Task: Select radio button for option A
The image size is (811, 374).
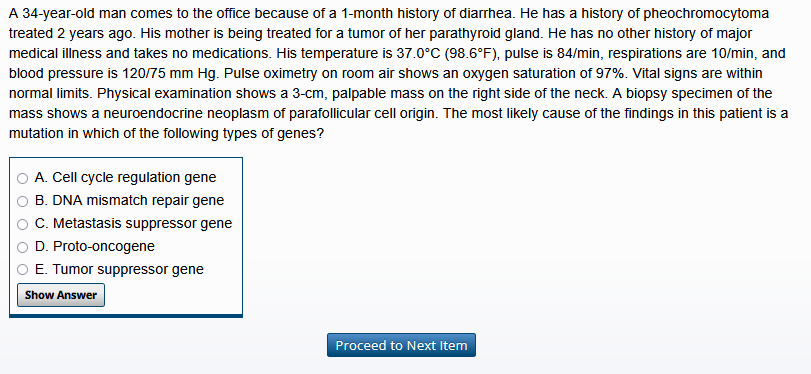Action: 22,178
